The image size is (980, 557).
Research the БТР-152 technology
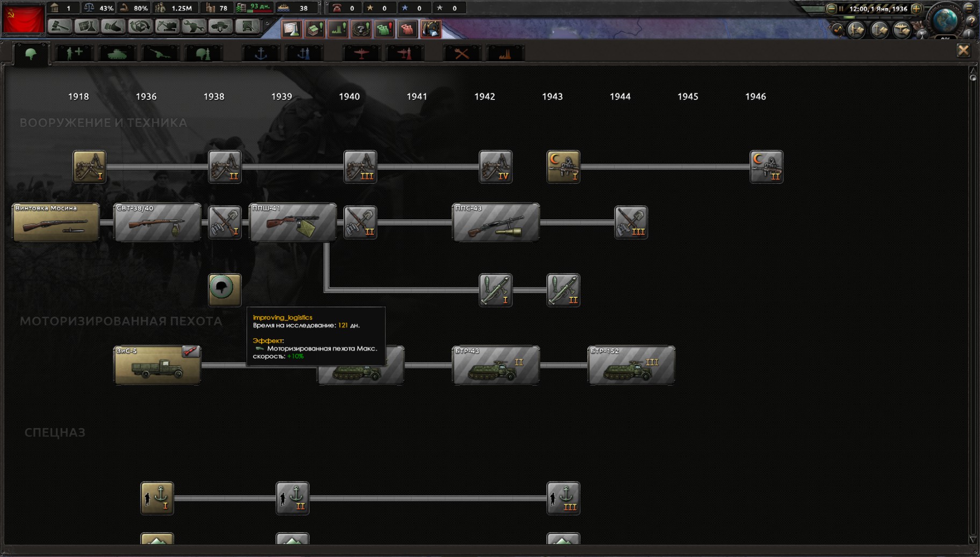(631, 365)
